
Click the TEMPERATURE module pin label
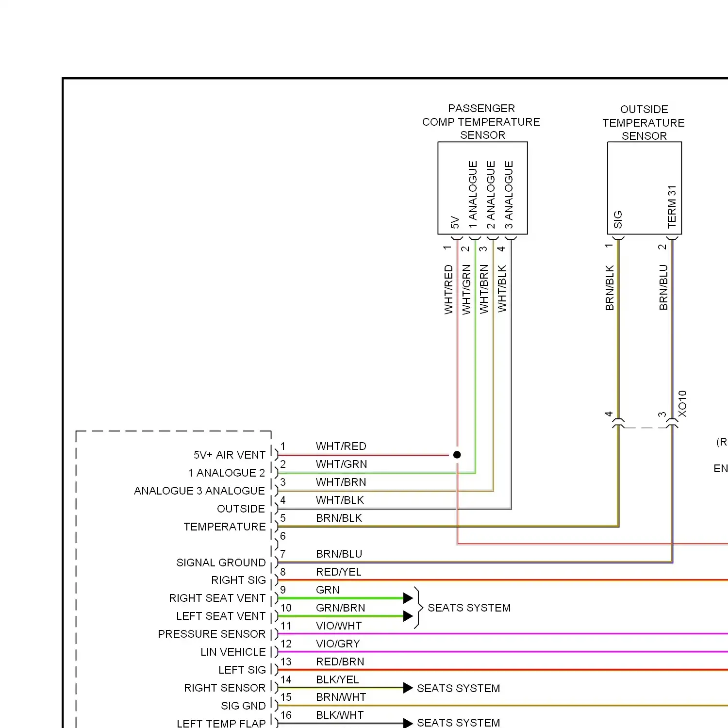point(225,527)
